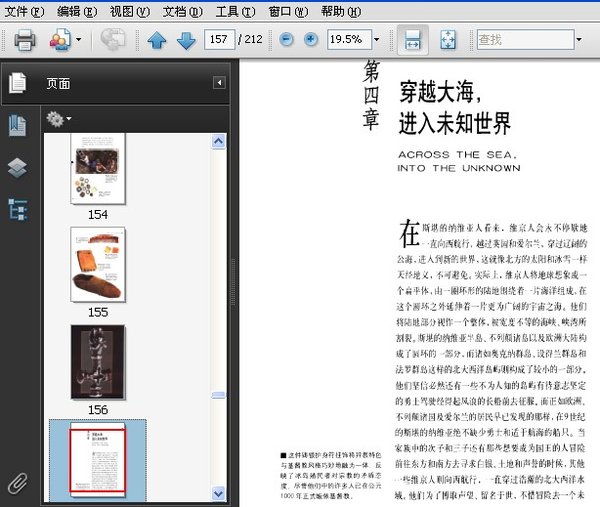The width and height of the screenshot is (600, 507).
Task: Click the zoom in plus button
Action: point(311,40)
